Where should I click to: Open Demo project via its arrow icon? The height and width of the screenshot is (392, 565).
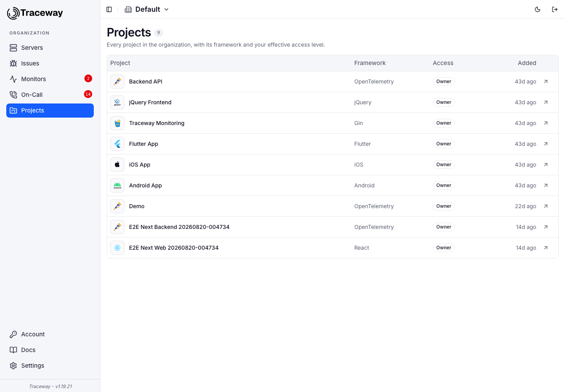pos(546,206)
